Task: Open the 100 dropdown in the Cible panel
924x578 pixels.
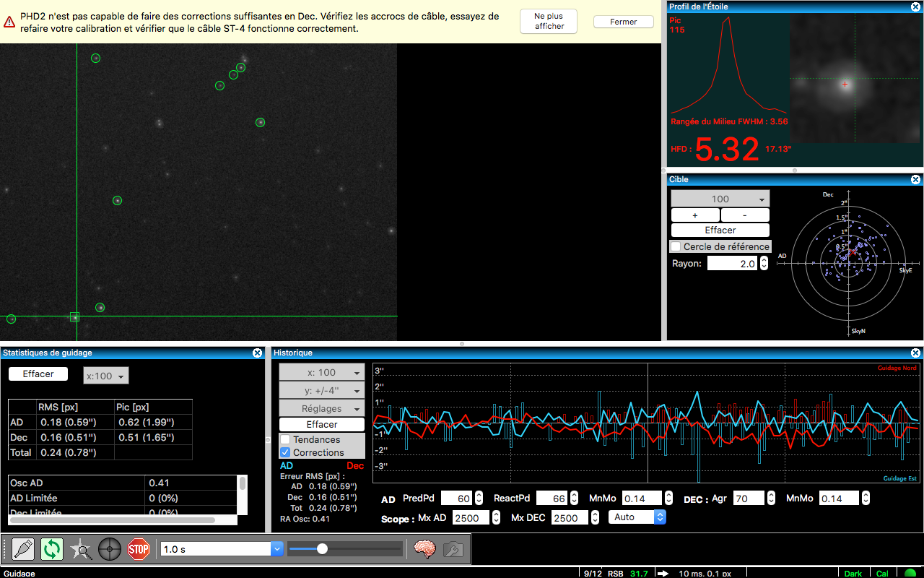Action: click(720, 199)
